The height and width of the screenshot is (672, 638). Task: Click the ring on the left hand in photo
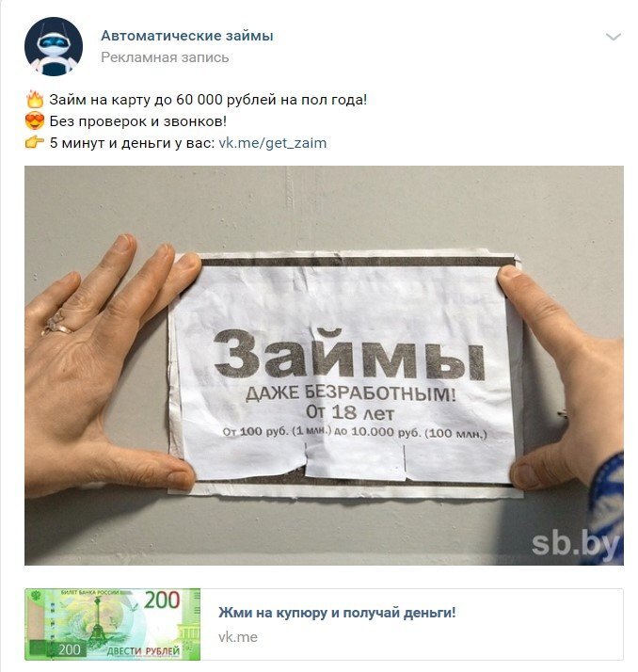click(x=57, y=324)
